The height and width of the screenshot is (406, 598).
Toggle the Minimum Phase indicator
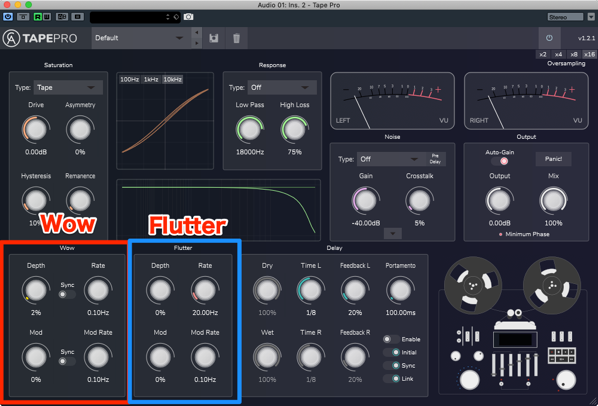pyautogui.click(x=500, y=234)
